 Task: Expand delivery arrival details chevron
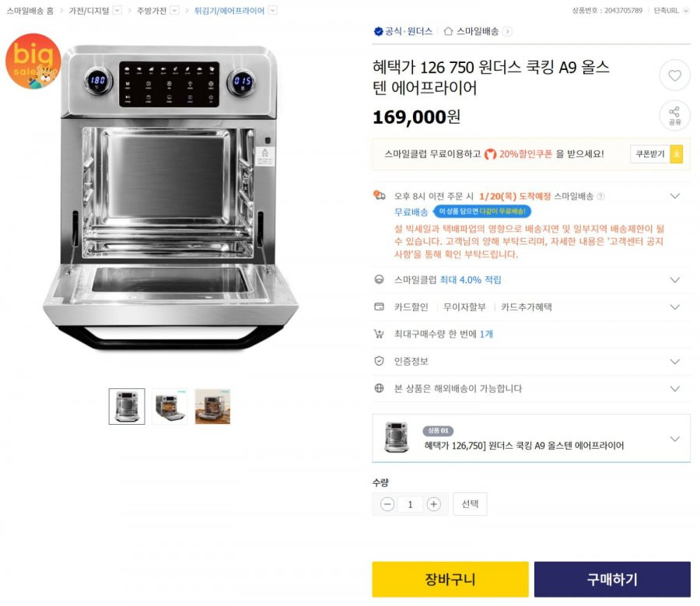[675, 196]
